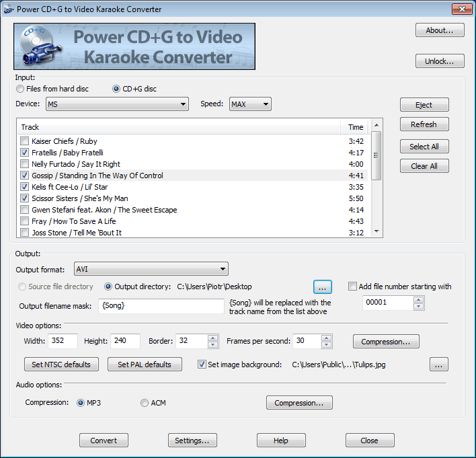Eject the disc
This screenshot has height=458, width=476.
[x=424, y=105]
